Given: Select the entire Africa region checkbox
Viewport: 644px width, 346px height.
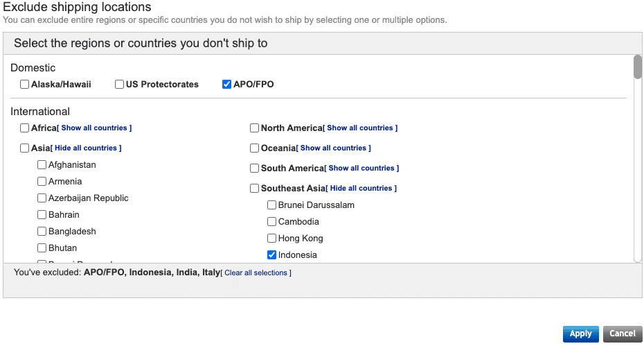Looking at the screenshot, I should pyautogui.click(x=25, y=128).
